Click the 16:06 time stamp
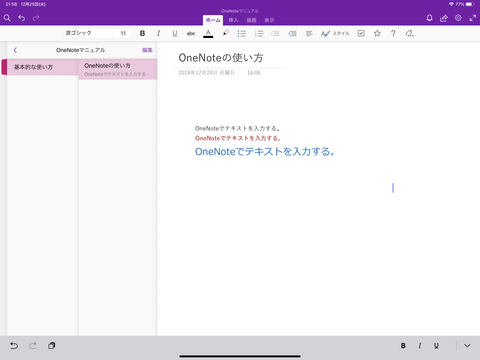The image size is (480, 360). (254, 73)
